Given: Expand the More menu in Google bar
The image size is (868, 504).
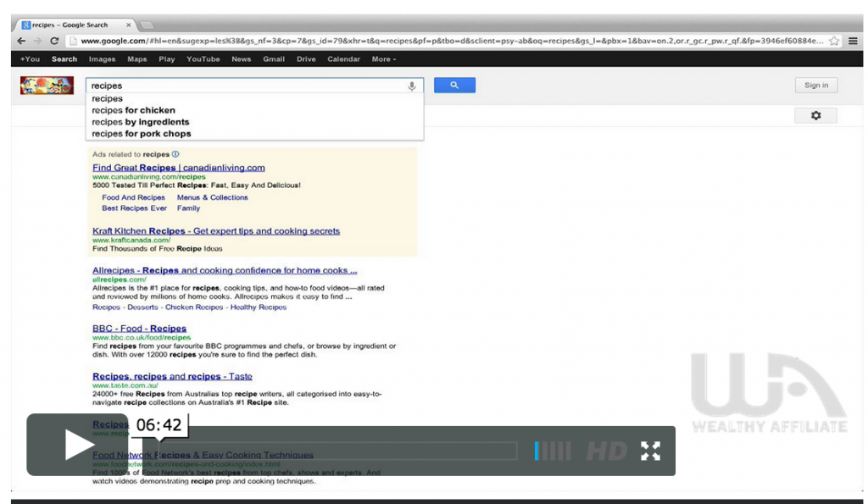Looking at the screenshot, I should click(x=383, y=59).
